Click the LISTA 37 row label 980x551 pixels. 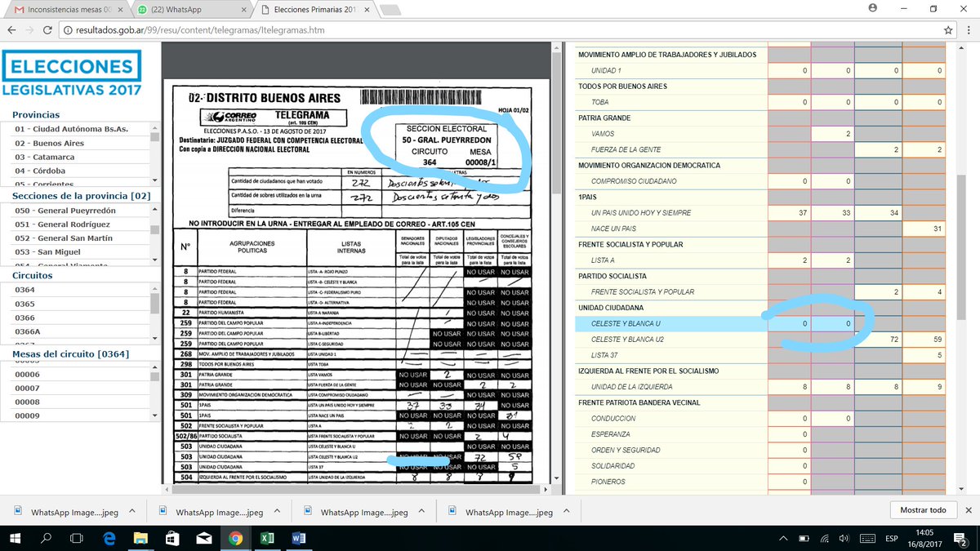(604, 355)
